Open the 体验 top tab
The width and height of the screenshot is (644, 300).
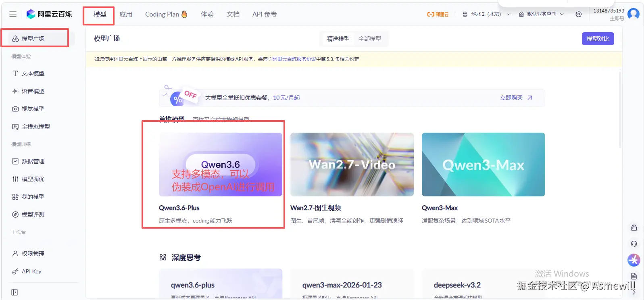[207, 15]
